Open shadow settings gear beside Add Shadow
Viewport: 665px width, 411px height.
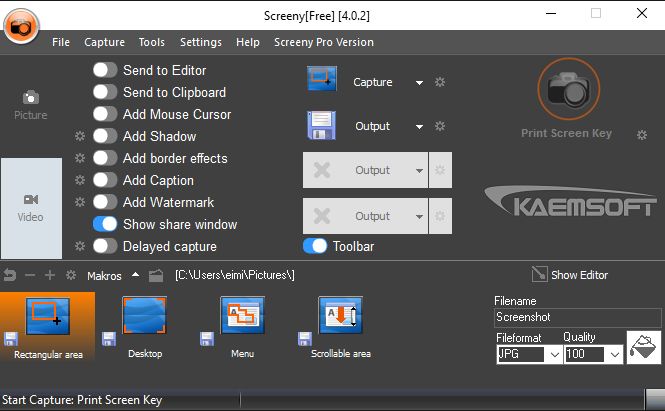click(80, 136)
